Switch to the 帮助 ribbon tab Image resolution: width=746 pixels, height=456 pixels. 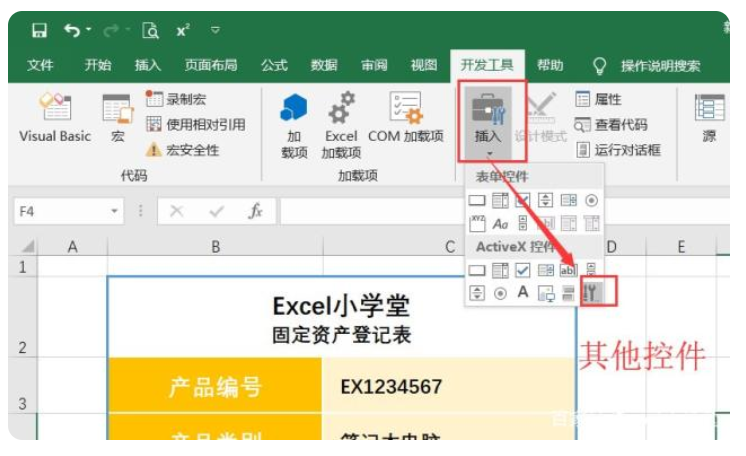pos(550,65)
